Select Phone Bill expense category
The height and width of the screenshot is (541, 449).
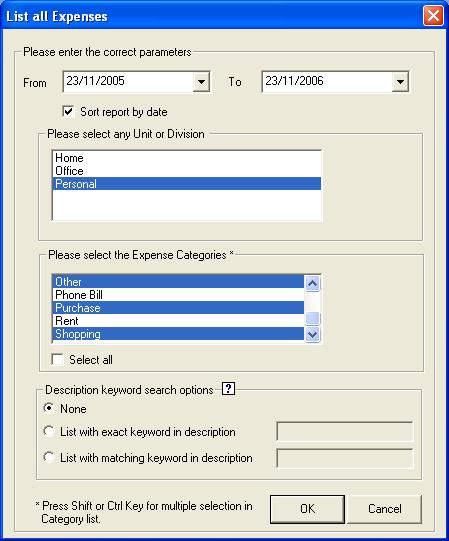(178, 295)
